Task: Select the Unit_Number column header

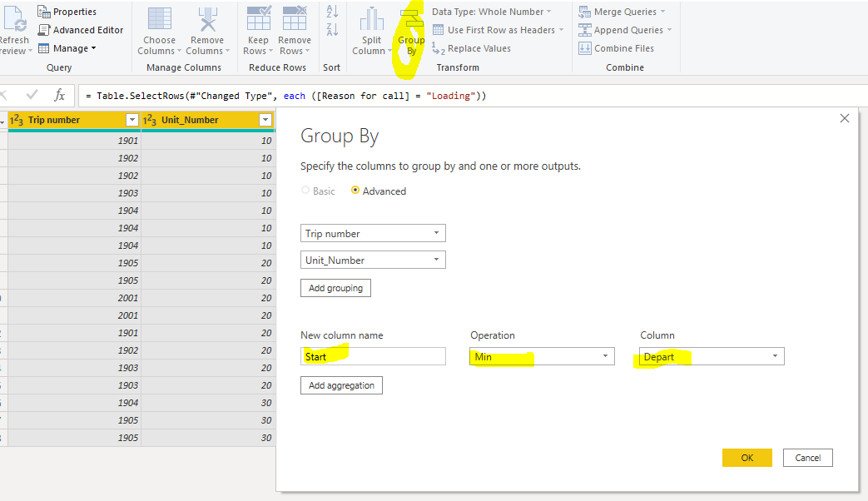Action: pyautogui.click(x=208, y=120)
